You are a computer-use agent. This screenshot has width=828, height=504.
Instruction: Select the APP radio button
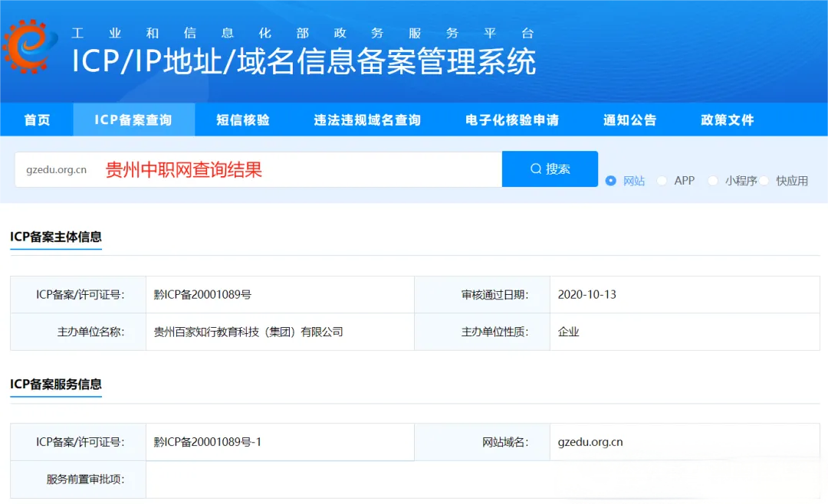pyautogui.click(x=662, y=181)
